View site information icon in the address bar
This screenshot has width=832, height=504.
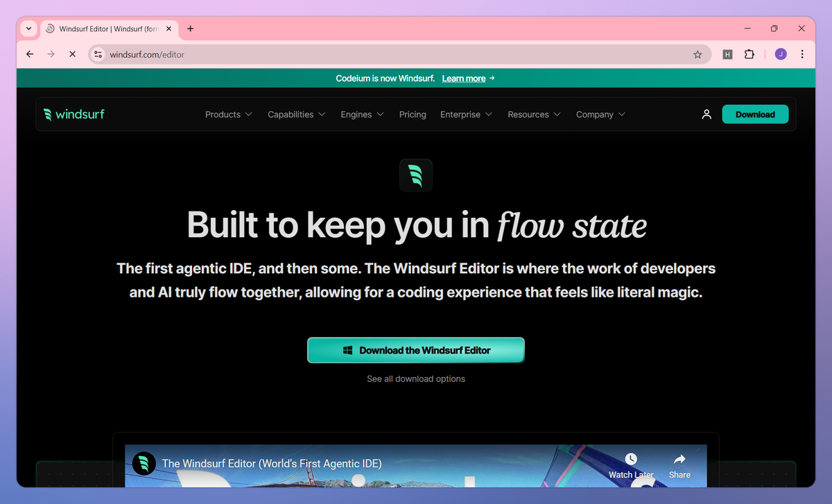click(x=98, y=54)
